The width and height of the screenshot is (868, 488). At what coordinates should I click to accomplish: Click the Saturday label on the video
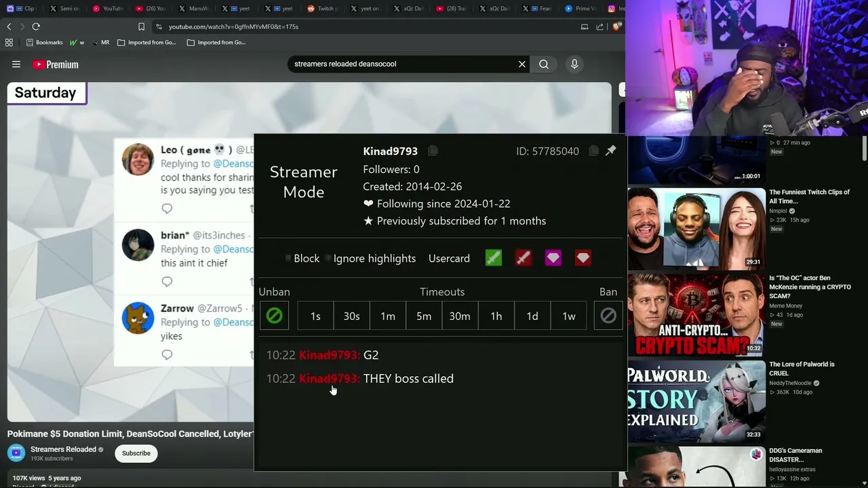pyautogui.click(x=45, y=93)
